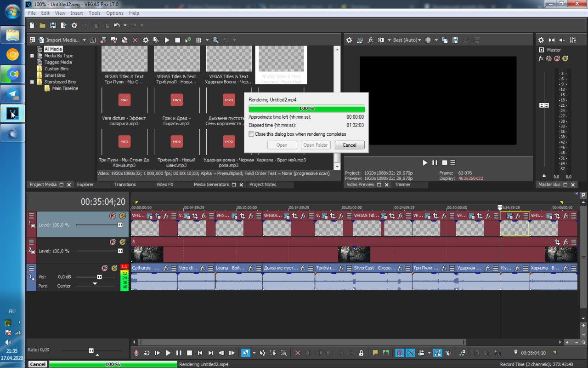Stop media preview in Project Media toolbar
The width and height of the screenshot is (588, 368).
(177, 40)
